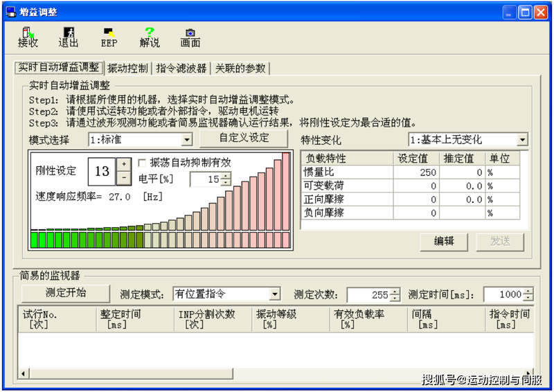The height and width of the screenshot is (392, 554).
Task: Decrease stiffness setting with minus button
Action: pos(123,177)
